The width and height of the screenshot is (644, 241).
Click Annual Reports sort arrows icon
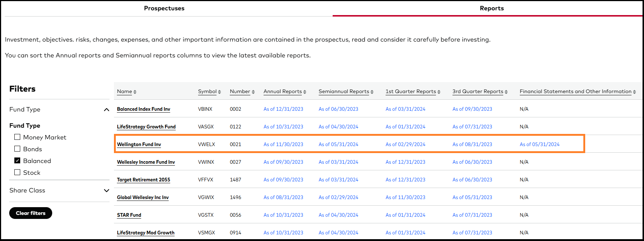tap(305, 92)
